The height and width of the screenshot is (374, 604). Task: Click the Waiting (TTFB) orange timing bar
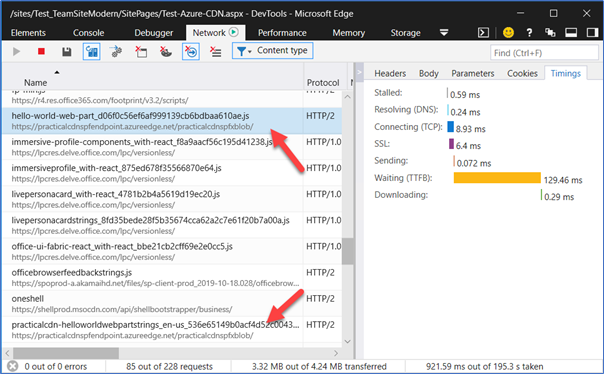coord(497,178)
